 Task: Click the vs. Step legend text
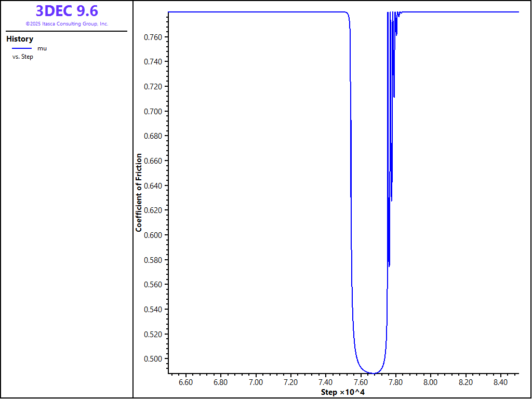pos(23,57)
